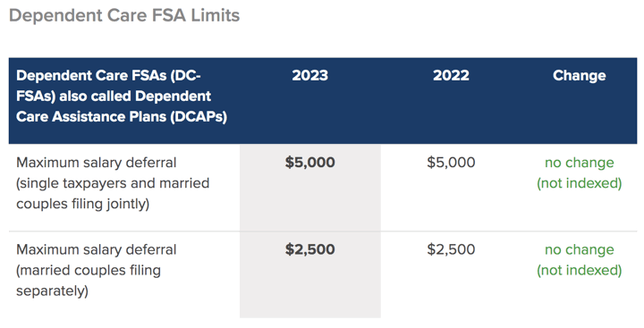
Task: Select the $5,000 value under 2022
Action: tap(451, 163)
